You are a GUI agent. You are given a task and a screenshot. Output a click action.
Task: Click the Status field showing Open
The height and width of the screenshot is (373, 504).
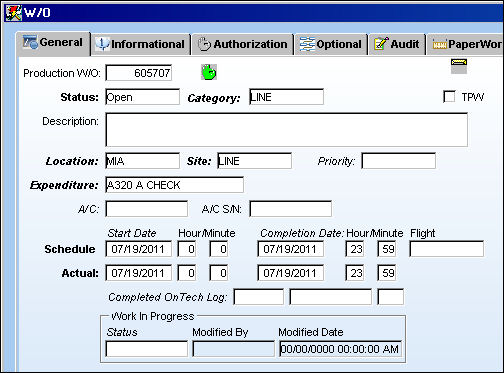coord(142,97)
